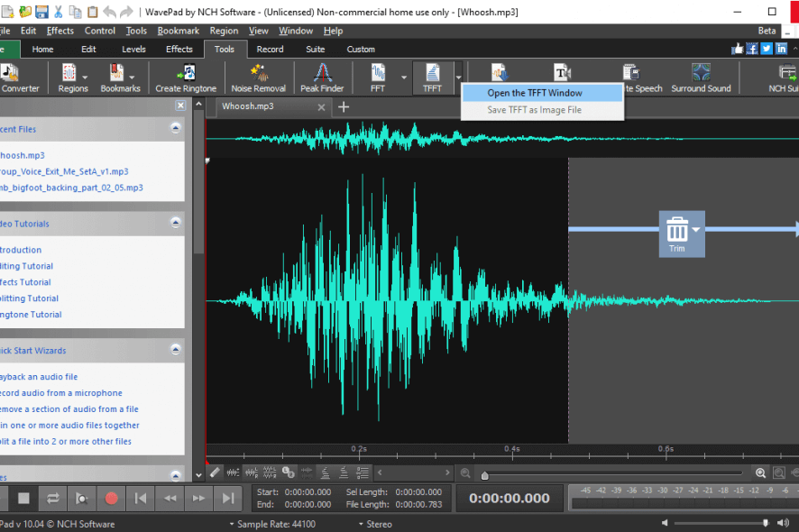Open the Sample Rate dropdown

click(x=272, y=524)
